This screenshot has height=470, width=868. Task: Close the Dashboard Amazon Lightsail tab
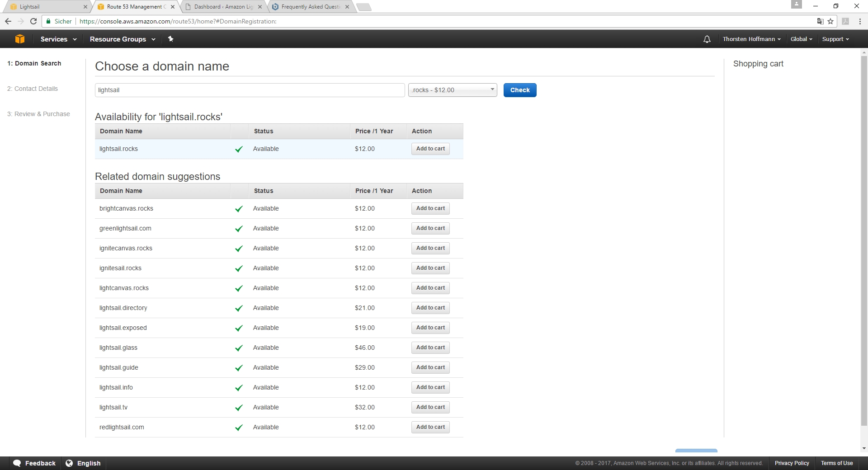tap(260, 7)
